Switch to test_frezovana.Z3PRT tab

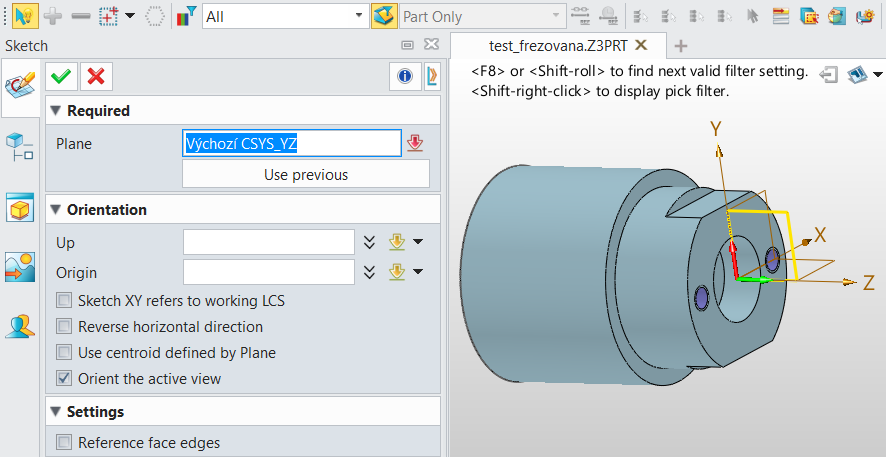click(x=559, y=45)
